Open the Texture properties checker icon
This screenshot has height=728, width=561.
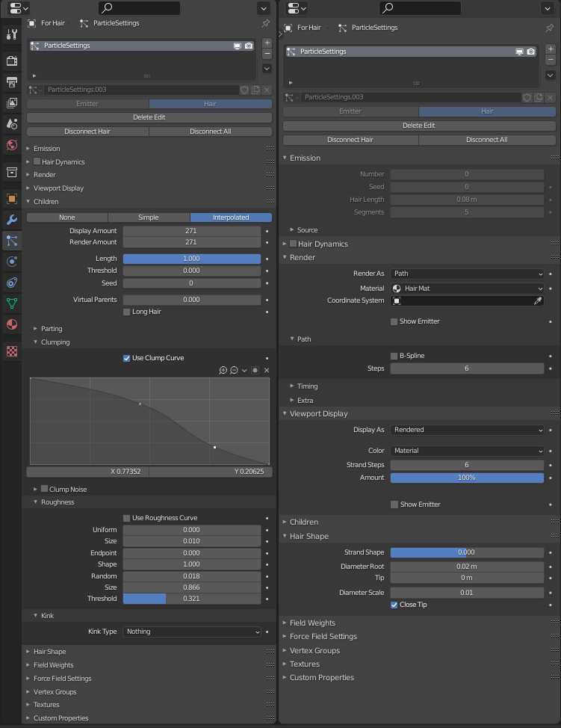(11, 351)
